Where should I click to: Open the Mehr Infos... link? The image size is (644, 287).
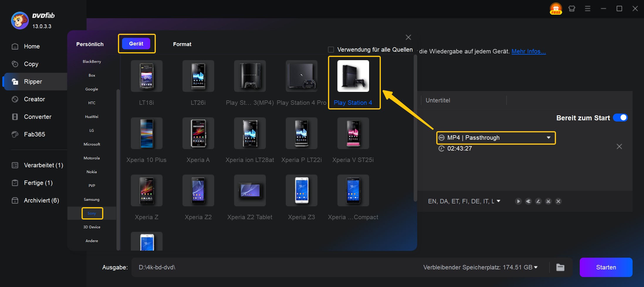pos(529,51)
